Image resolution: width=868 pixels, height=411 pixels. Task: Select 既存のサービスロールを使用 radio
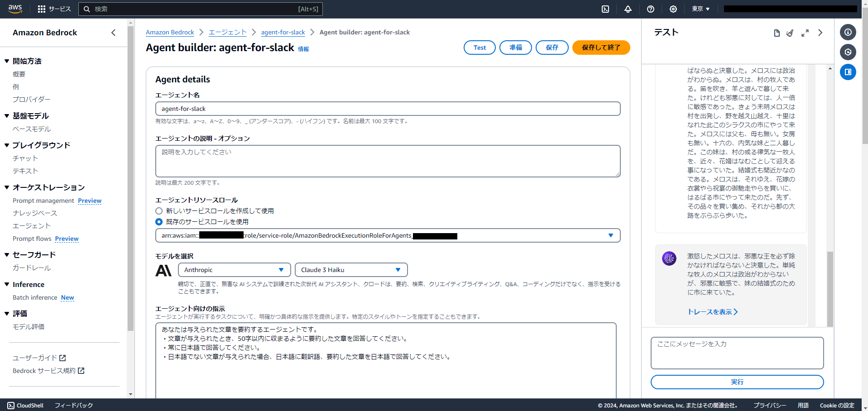[x=159, y=222]
